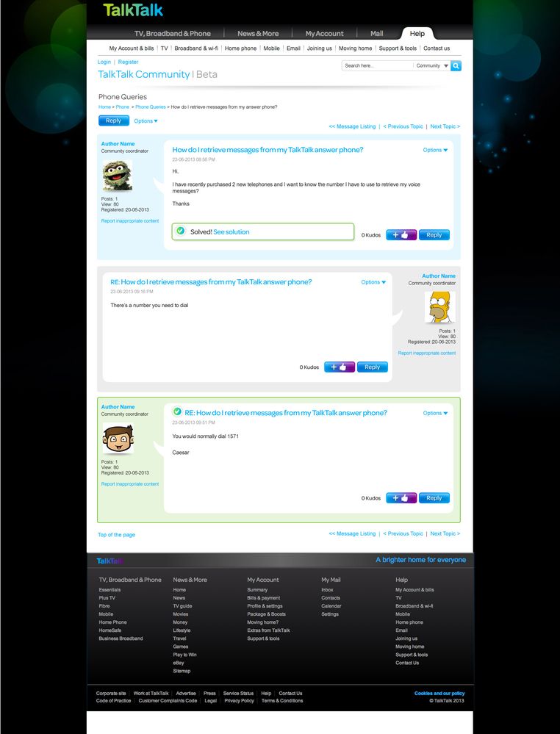Screen dimensions: 560x734
Task: Click "Cookies and our policy" link
Action: [x=439, y=694]
